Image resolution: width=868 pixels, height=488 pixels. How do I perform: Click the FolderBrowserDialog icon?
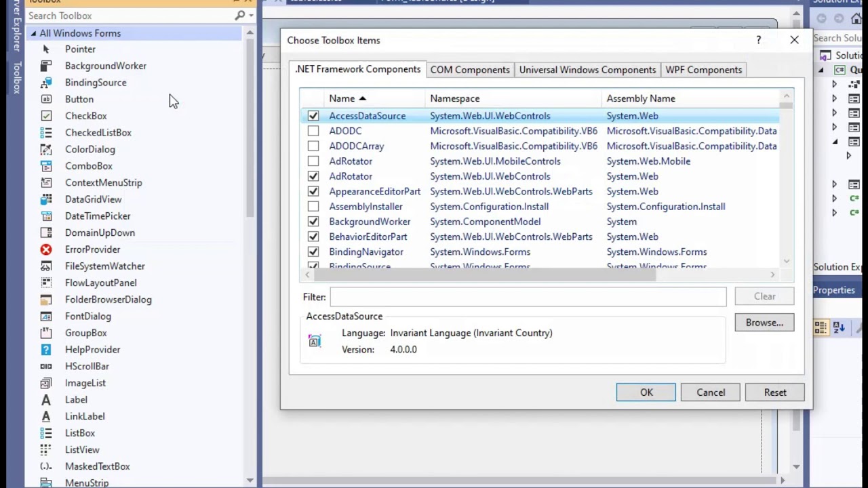click(x=46, y=300)
